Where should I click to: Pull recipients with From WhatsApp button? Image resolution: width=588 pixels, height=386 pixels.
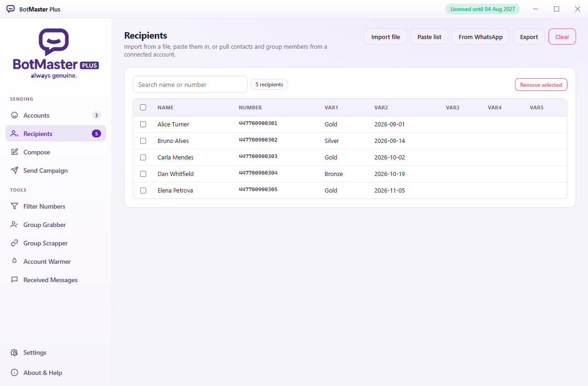(481, 37)
